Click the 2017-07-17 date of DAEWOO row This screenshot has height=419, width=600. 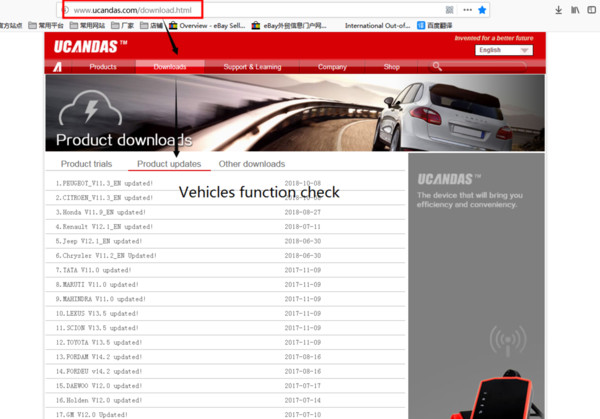point(303,386)
